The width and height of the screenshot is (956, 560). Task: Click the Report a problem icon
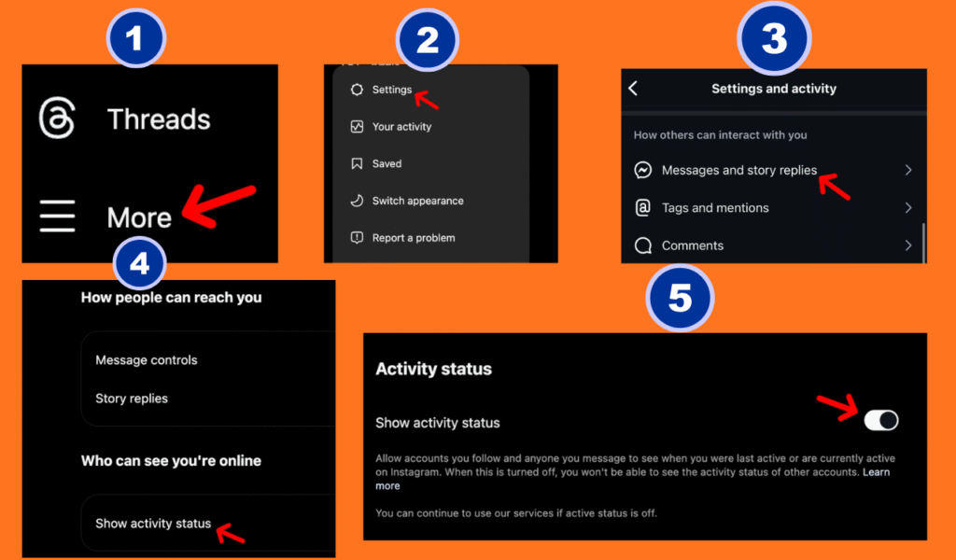pos(357,238)
